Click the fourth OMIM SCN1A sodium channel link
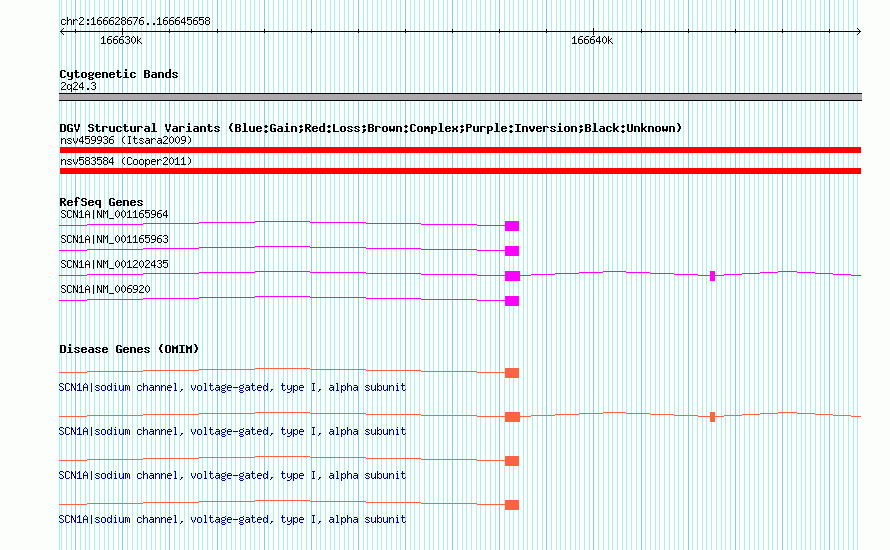 coord(232,519)
